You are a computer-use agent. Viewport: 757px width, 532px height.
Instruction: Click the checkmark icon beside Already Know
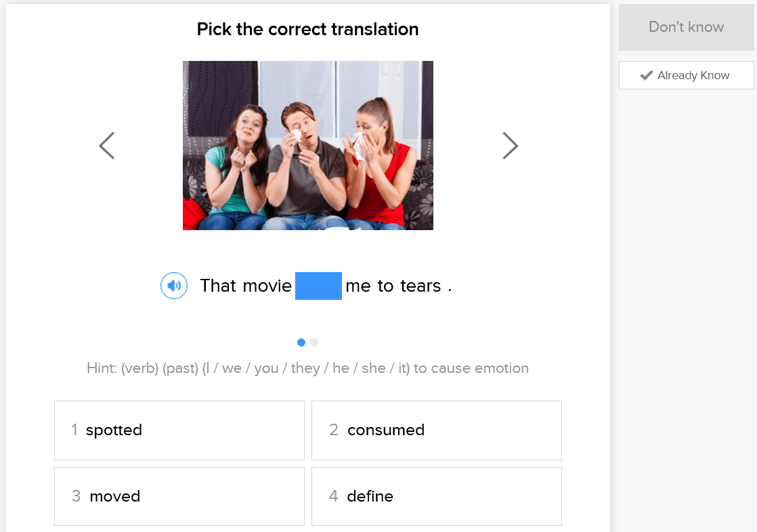click(647, 75)
